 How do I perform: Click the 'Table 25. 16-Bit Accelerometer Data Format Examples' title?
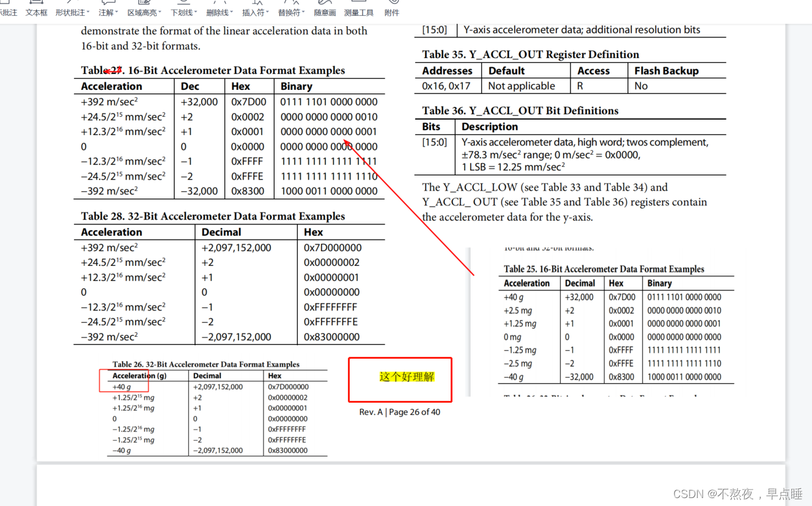(x=604, y=269)
